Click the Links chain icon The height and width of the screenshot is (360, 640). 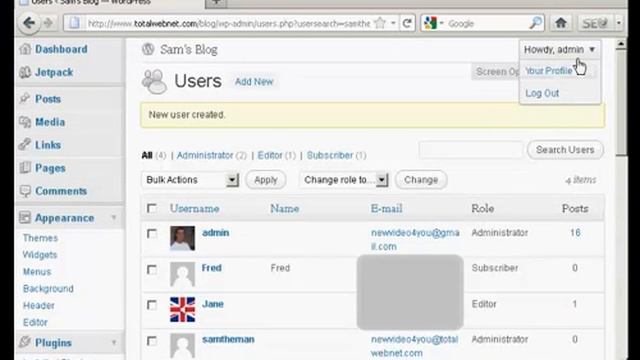tap(25, 144)
